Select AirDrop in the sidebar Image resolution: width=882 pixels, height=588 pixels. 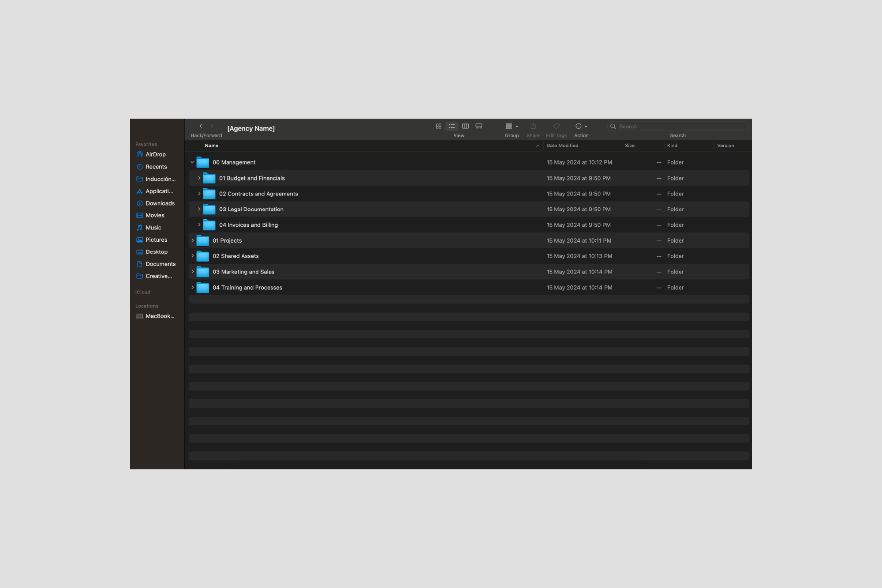[x=155, y=154]
